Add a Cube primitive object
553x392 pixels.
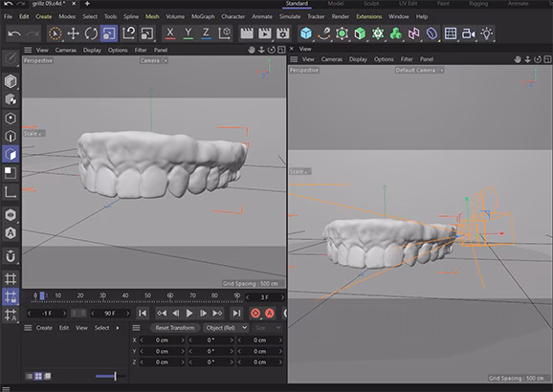(x=306, y=33)
